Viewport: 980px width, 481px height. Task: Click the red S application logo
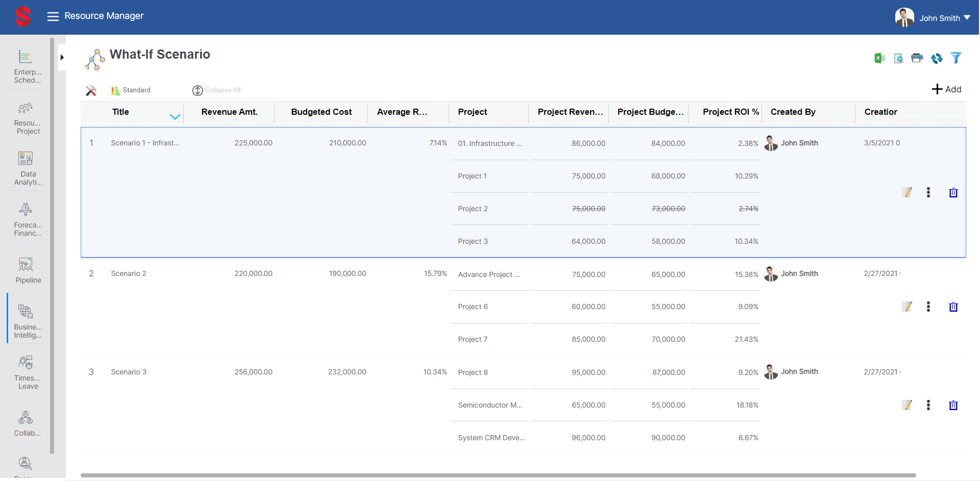tap(23, 16)
